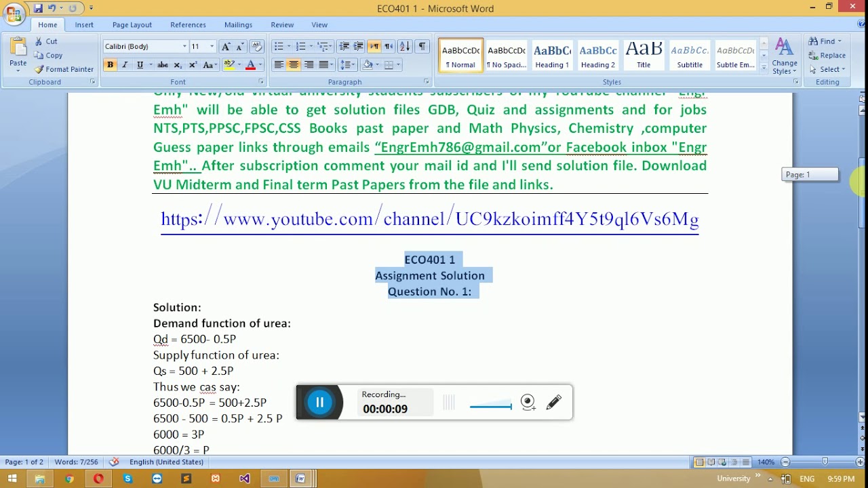
Task: Sort text with A-Z sort icon
Action: tap(404, 46)
